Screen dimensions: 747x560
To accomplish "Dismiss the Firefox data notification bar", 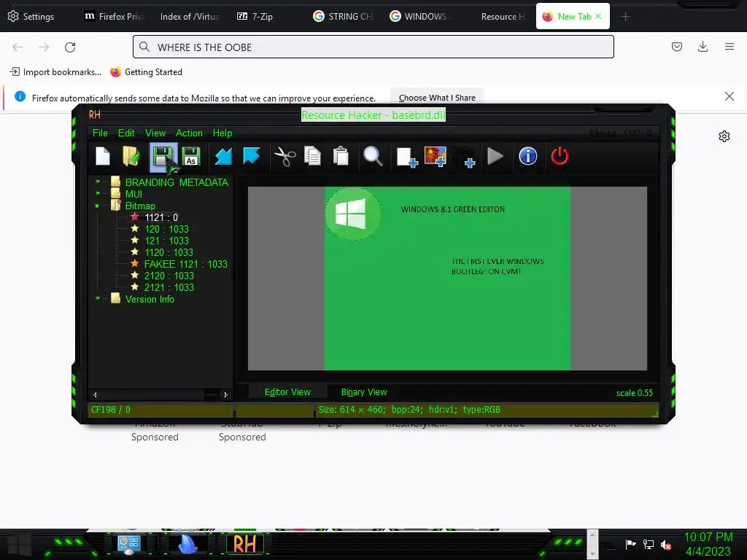I will [x=729, y=96].
